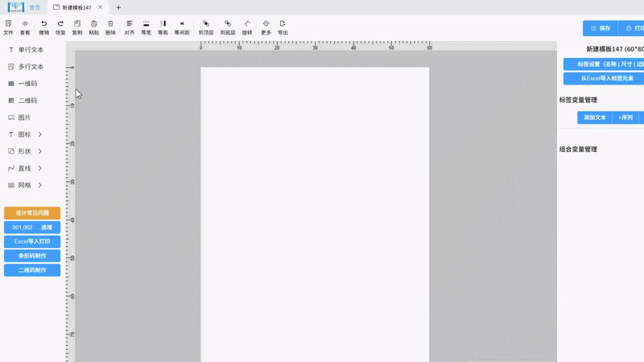Expand the 直线 (line) submenu arrow
This screenshot has height=362, width=644.
40,168
